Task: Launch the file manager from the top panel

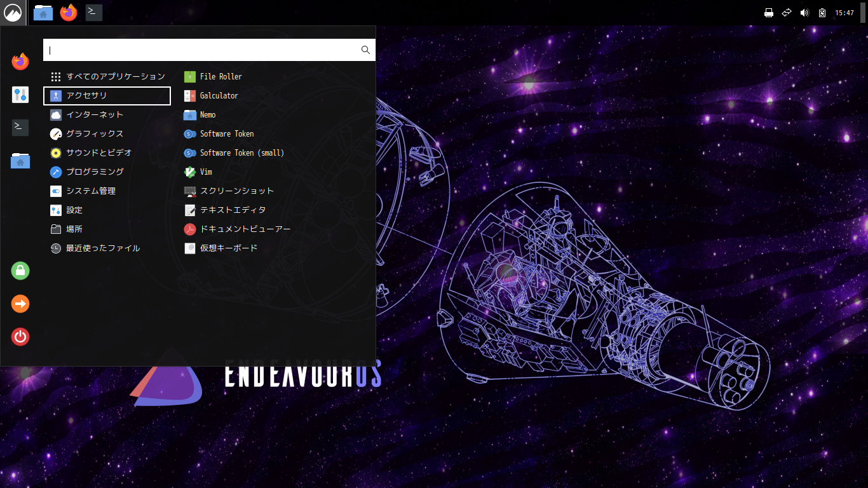Action: pos(43,13)
